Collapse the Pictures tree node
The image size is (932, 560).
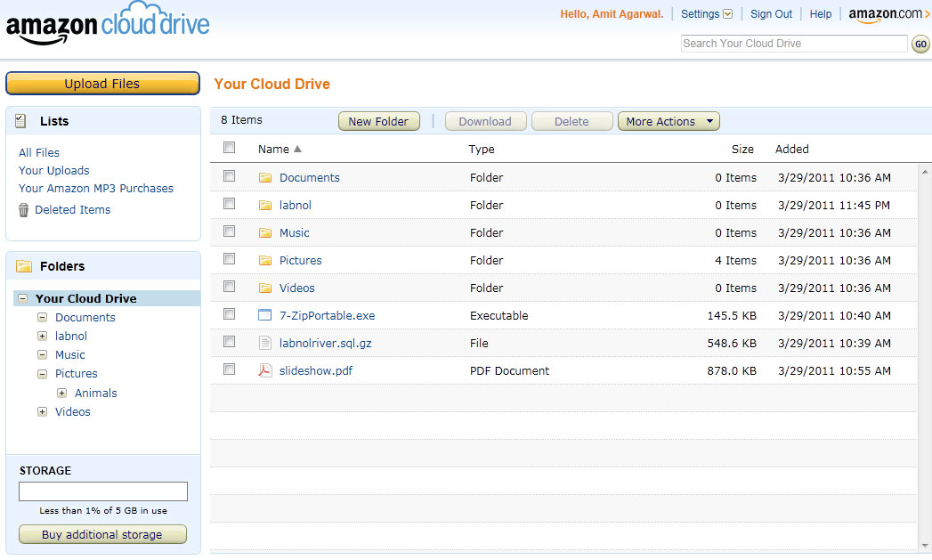click(x=42, y=374)
